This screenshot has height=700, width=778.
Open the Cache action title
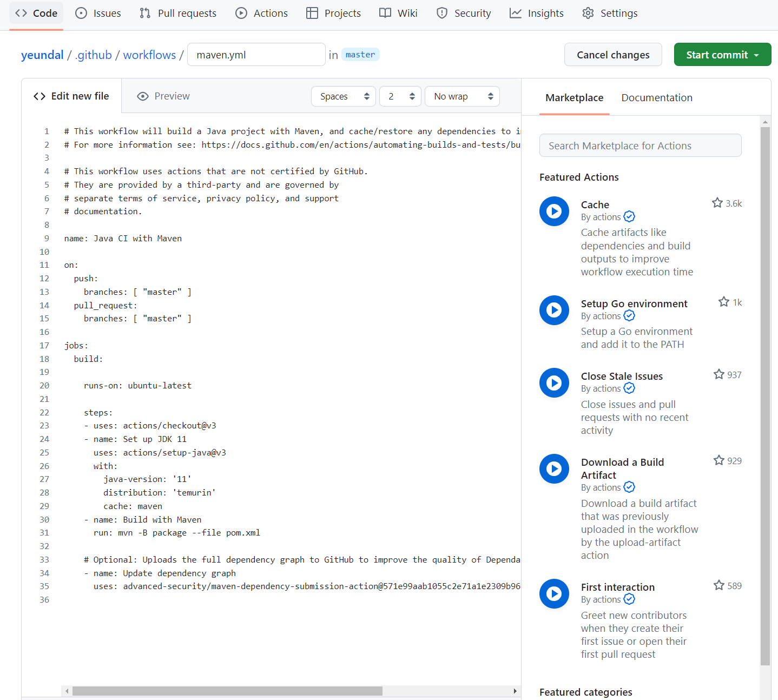coord(595,204)
